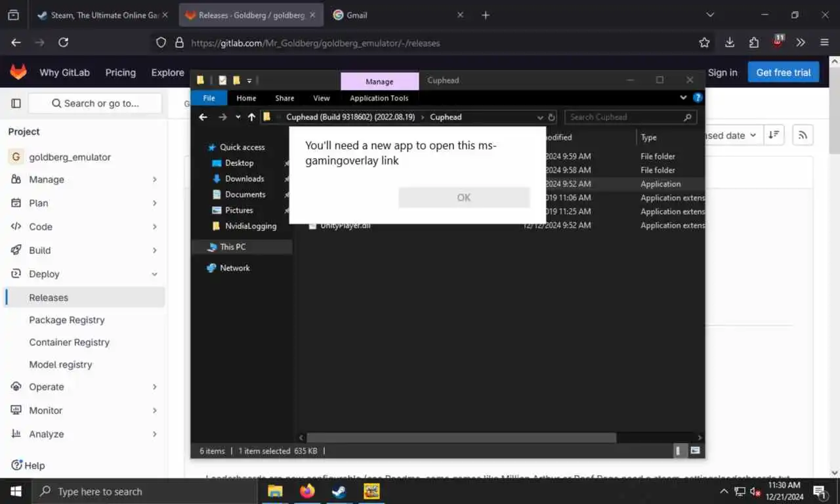
Task: Refresh the Cuphead folder view
Action: pyautogui.click(x=552, y=117)
